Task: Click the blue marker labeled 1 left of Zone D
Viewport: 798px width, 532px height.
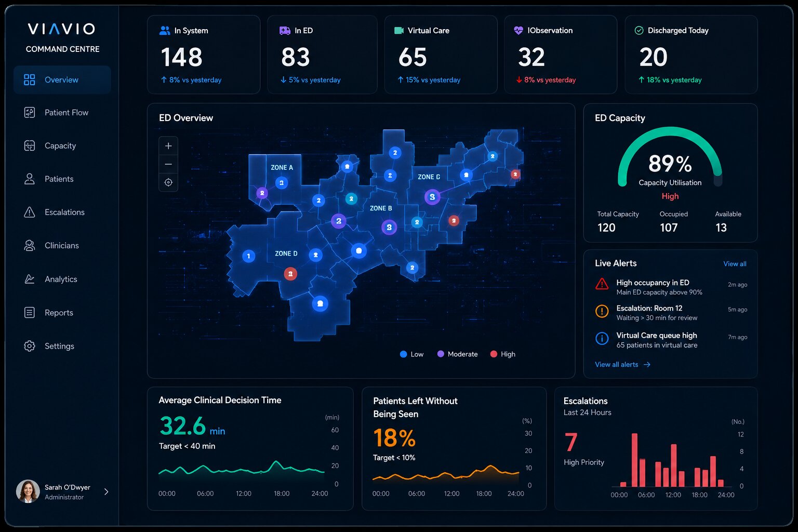Action: 248,256
